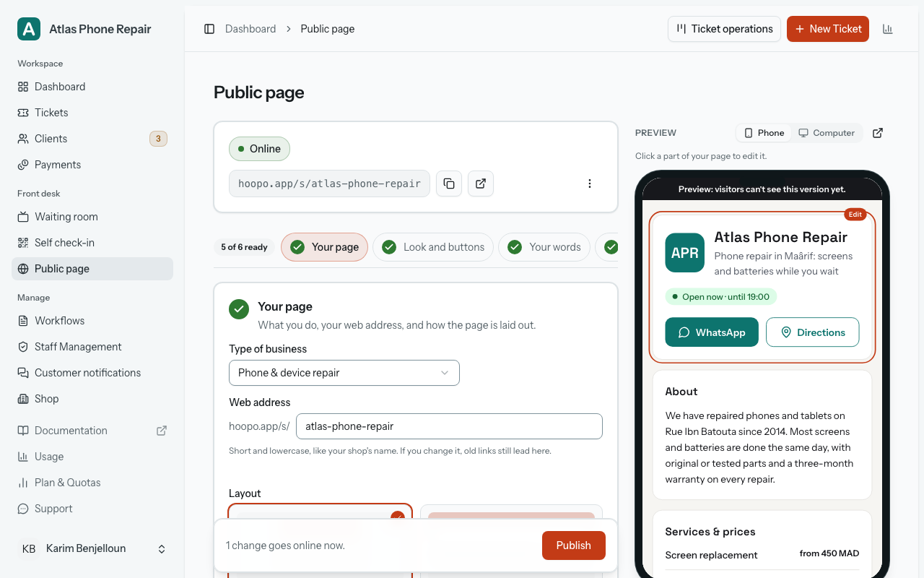The image size is (924, 578).
Task: Open Workflows under Manage
Action: [92, 321]
